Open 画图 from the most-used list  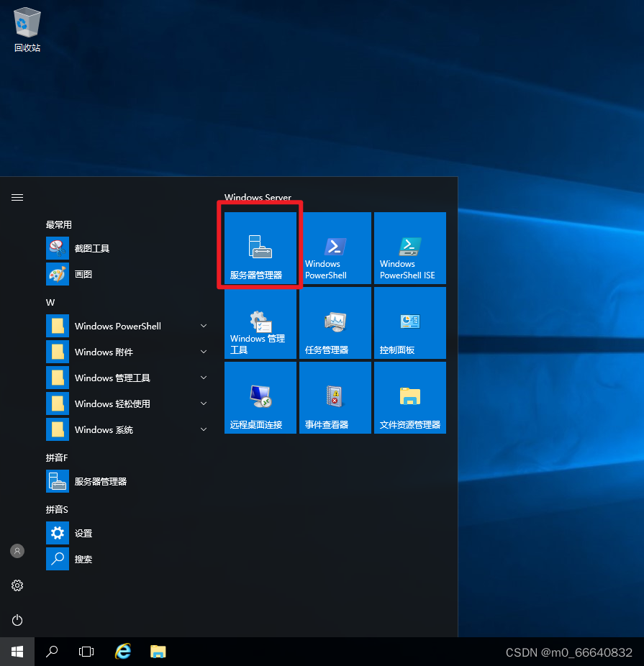[x=127, y=275]
